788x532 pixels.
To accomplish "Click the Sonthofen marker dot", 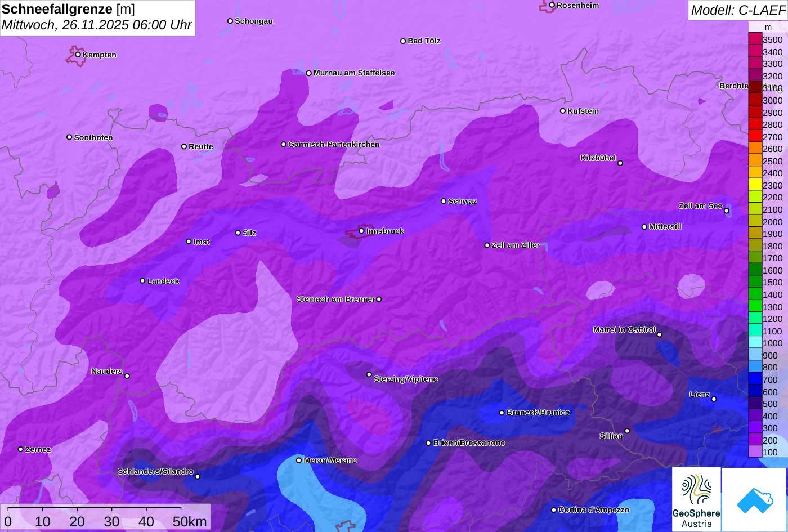I will 69,137.
